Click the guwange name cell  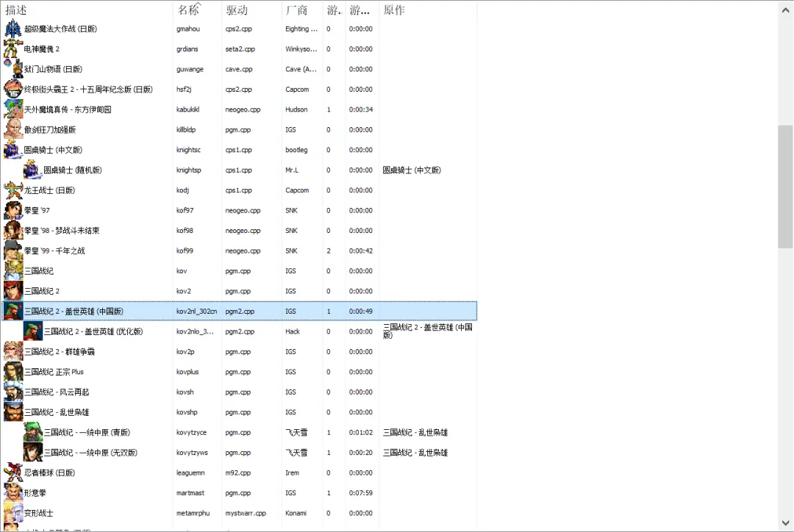click(x=190, y=69)
